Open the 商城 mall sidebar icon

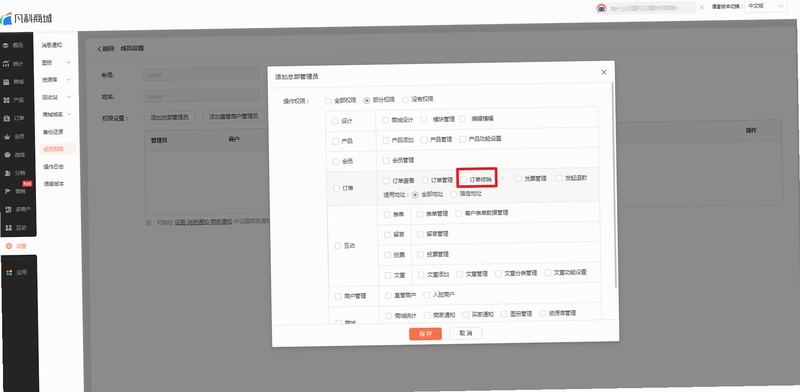coord(6,82)
